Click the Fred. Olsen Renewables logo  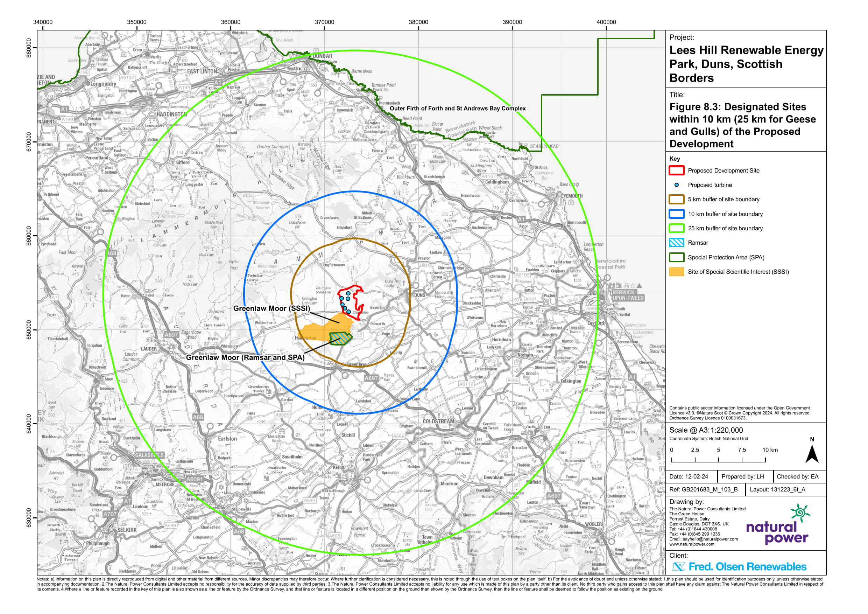click(740, 567)
